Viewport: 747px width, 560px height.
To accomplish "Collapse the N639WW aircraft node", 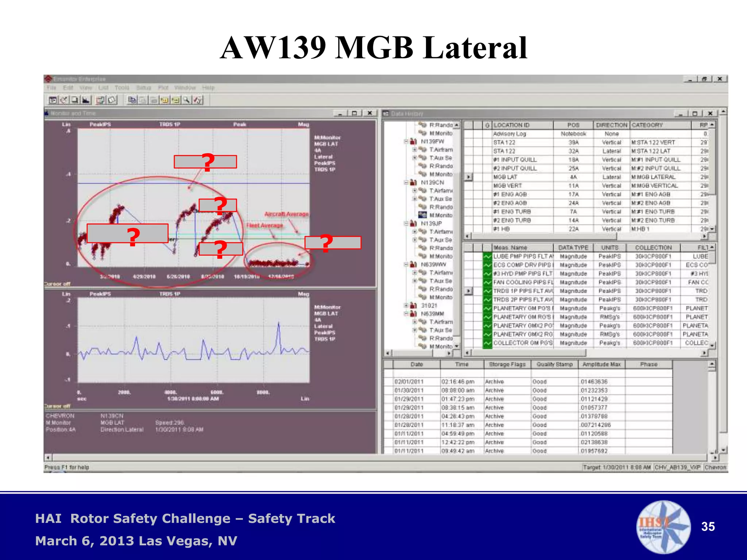I will [x=406, y=265].
